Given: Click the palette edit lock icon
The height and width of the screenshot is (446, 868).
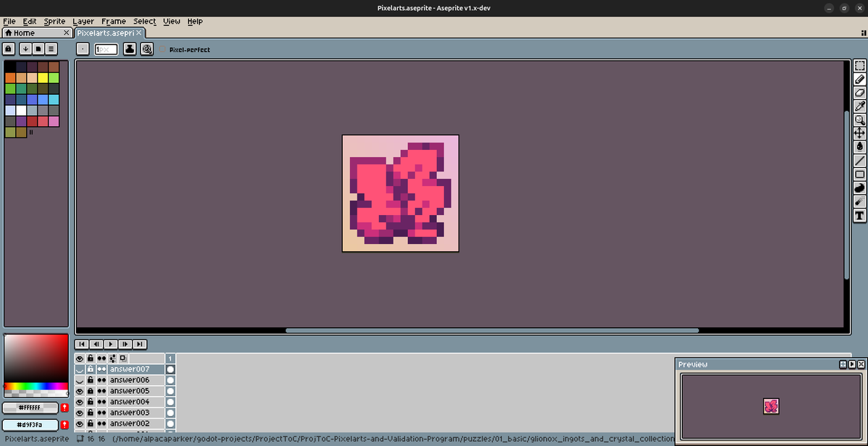Looking at the screenshot, I should point(9,49).
